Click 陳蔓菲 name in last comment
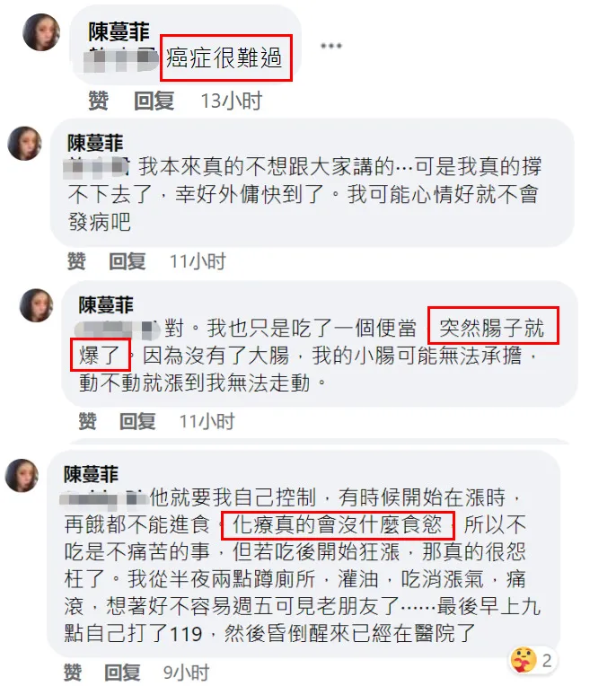This screenshot has width=616, height=686. click(91, 474)
